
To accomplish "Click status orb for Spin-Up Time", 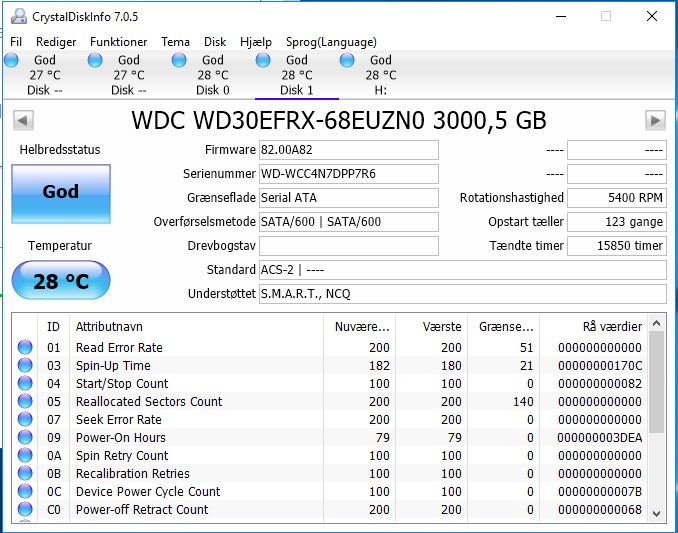I will [25, 365].
